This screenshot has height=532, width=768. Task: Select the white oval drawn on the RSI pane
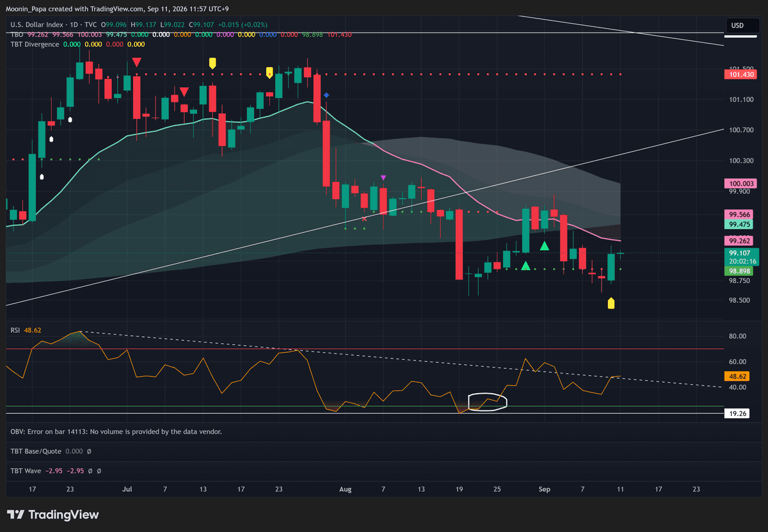coord(488,402)
